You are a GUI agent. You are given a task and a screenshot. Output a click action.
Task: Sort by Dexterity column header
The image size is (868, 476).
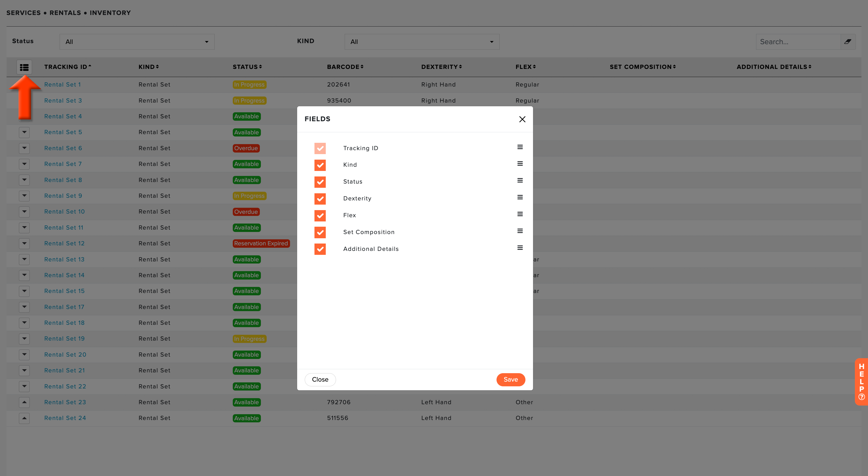442,67
